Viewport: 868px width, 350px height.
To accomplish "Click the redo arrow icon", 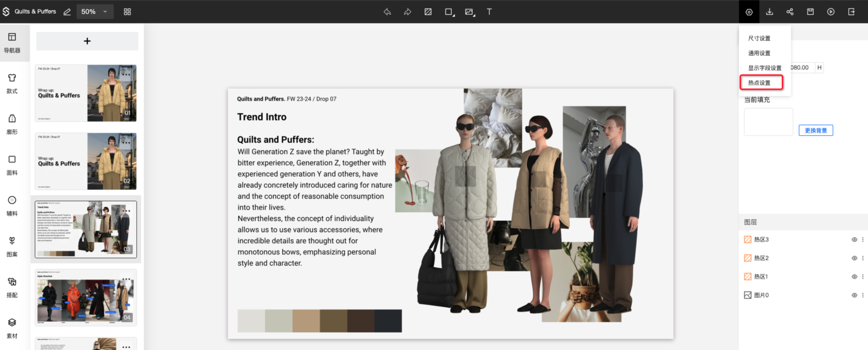I will coord(408,12).
